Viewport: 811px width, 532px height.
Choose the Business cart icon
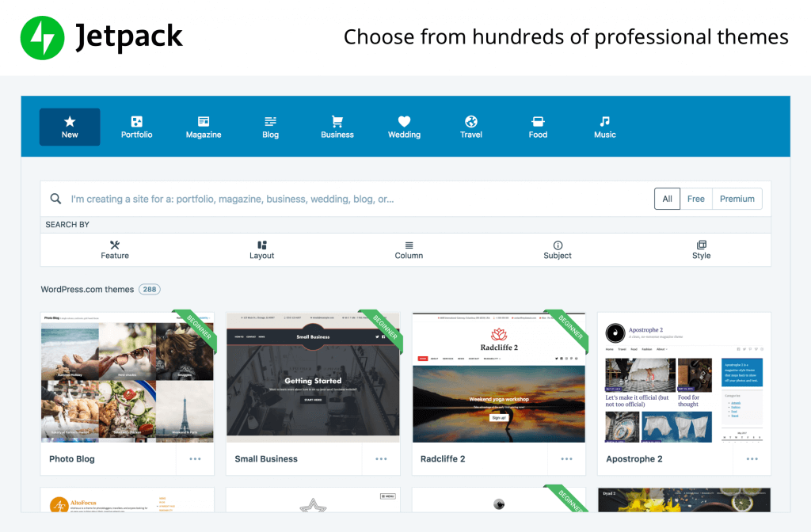pyautogui.click(x=337, y=121)
